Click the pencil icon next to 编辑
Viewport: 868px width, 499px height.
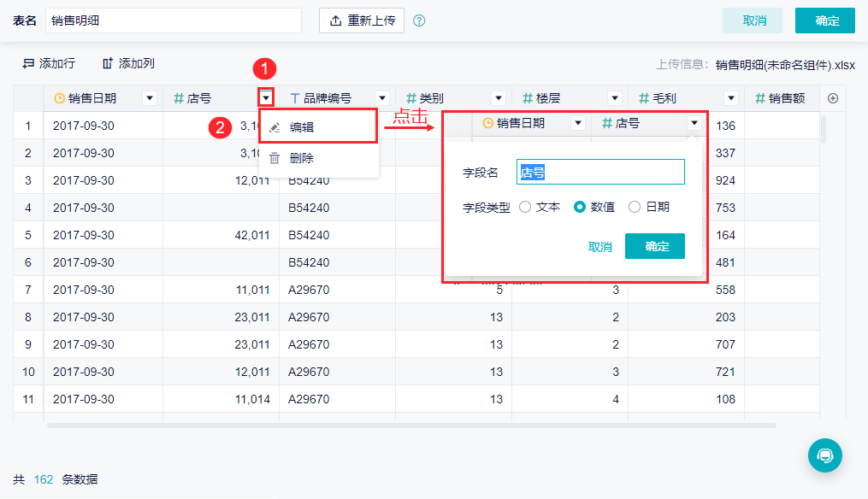tap(275, 127)
